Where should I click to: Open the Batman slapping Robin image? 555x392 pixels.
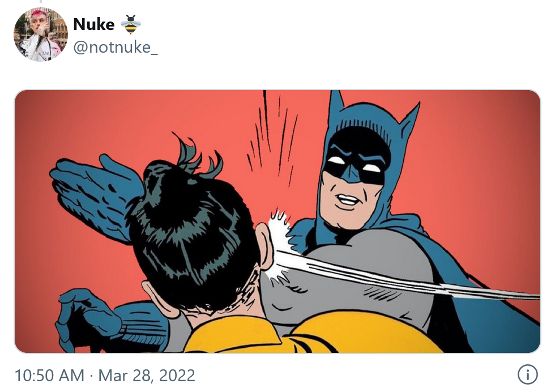pyautogui.click(x=277, y=221)
